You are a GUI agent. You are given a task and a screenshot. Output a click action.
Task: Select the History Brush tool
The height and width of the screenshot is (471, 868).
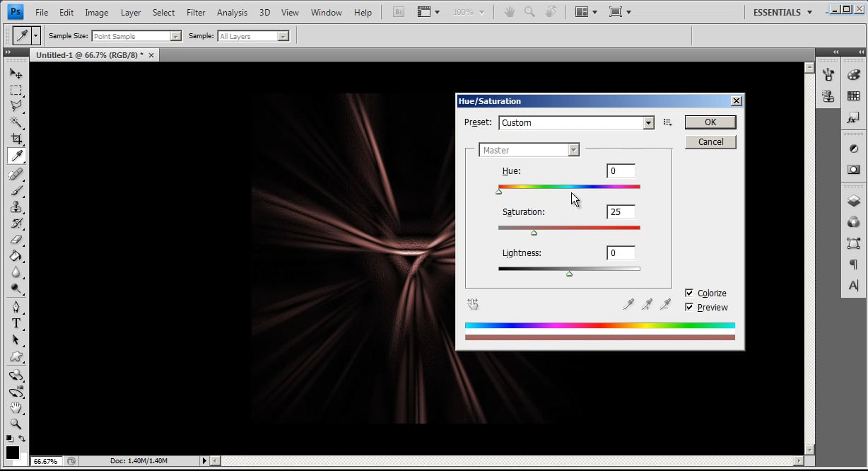pos(16,223)
